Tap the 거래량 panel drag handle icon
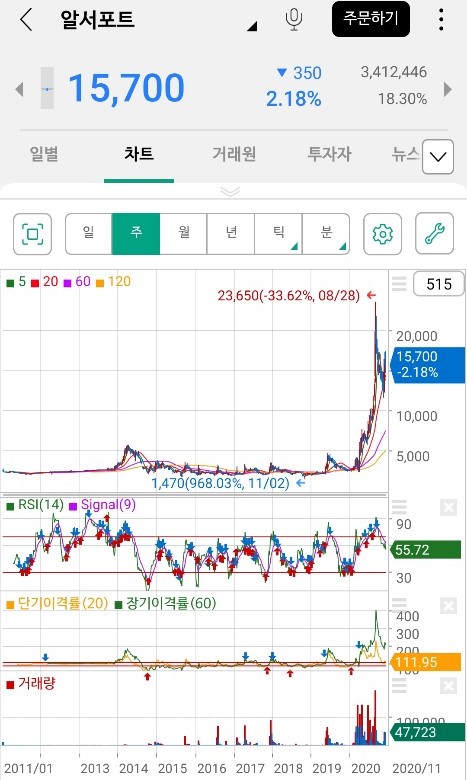The height and width of the screenshot is (780, 467). (399, 686)
